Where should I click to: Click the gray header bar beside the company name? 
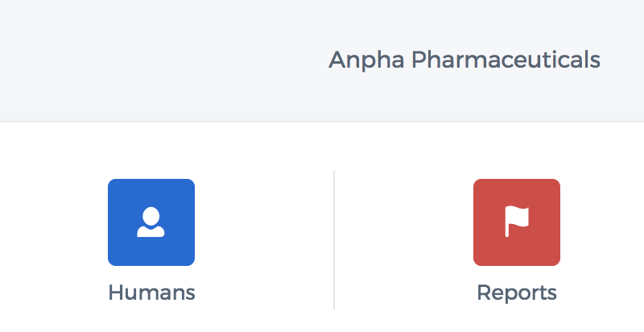(x=164, y=60)
